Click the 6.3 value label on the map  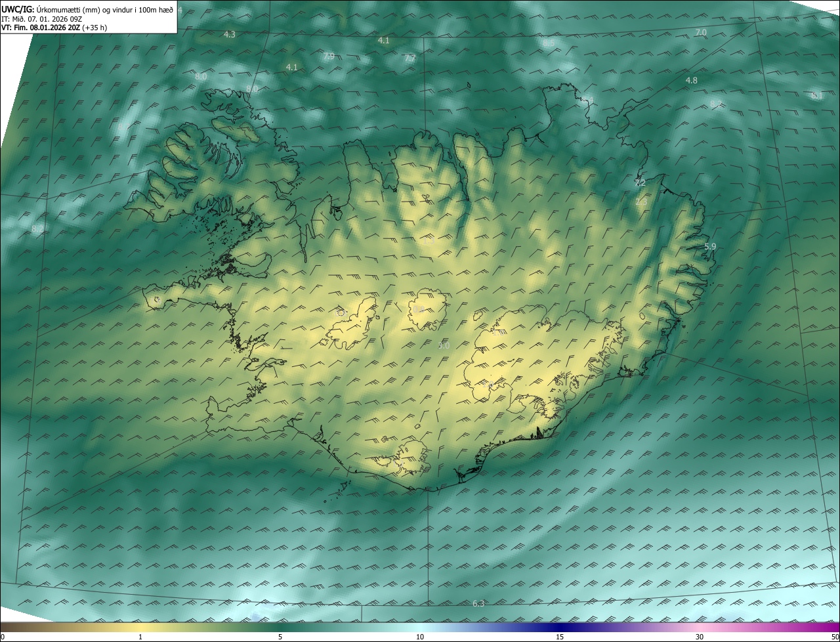(x=478, y=603)
